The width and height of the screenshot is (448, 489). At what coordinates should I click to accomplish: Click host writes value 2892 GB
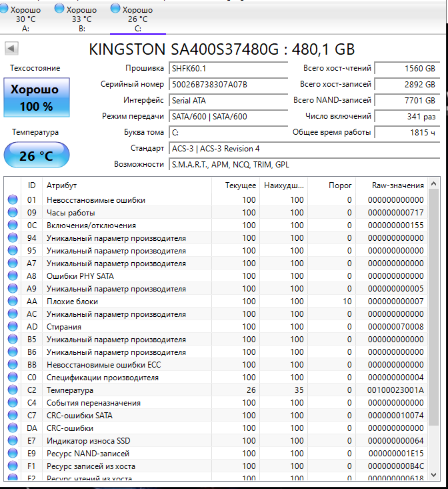pos(407,85)
